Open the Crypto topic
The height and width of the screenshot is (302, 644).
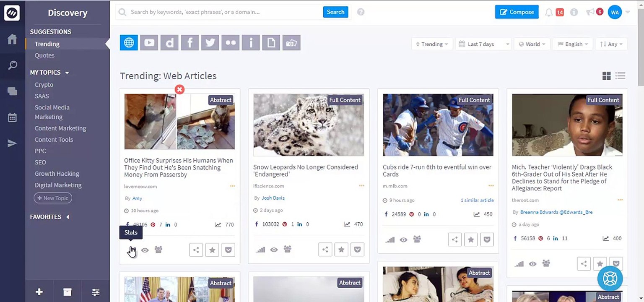[x=44, y=85]
